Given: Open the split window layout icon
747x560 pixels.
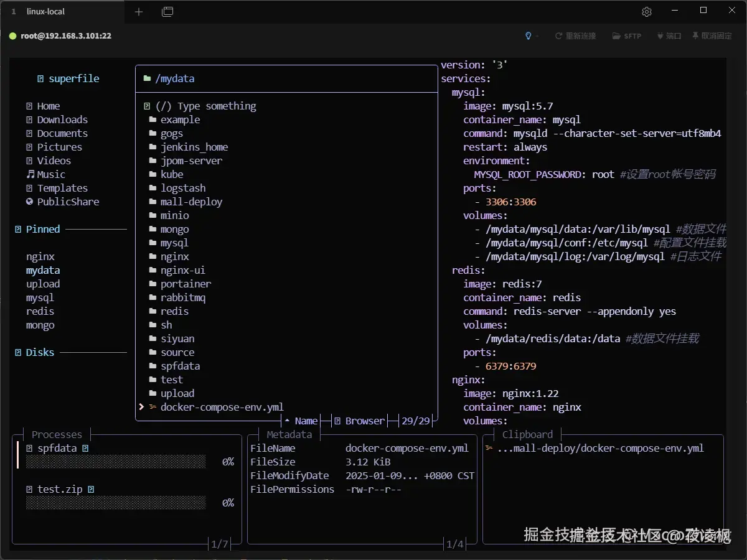Looking at the screenshot, I should 167,12.
